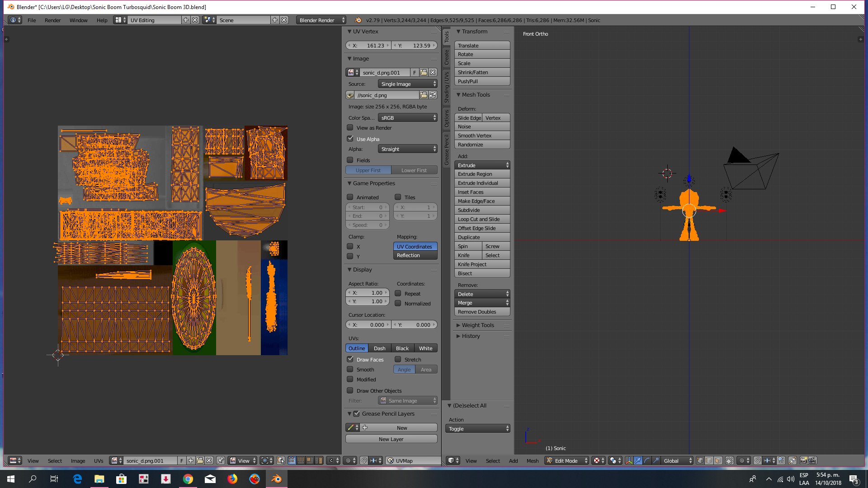Screen dimensions: 868x488
Task: Select the scale manipulator icon
Action: click(x=656, y=460)
